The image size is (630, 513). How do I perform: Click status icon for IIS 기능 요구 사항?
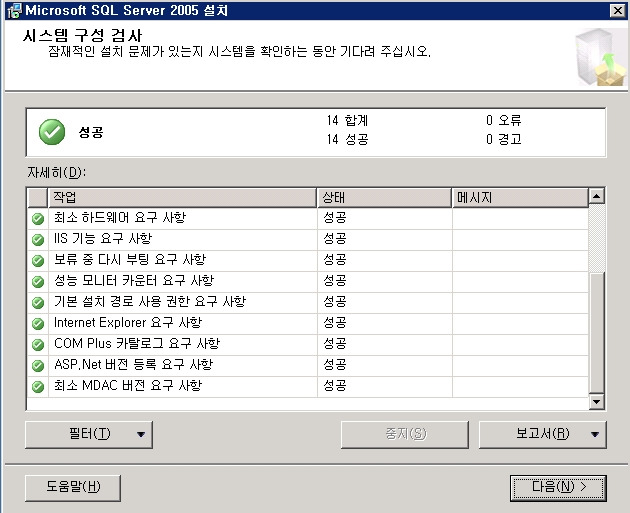point(38,240)
